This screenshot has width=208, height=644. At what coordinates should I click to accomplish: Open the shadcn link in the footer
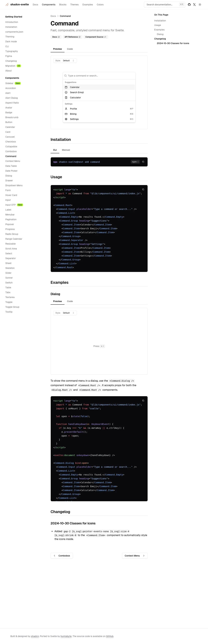pos(35,636)
